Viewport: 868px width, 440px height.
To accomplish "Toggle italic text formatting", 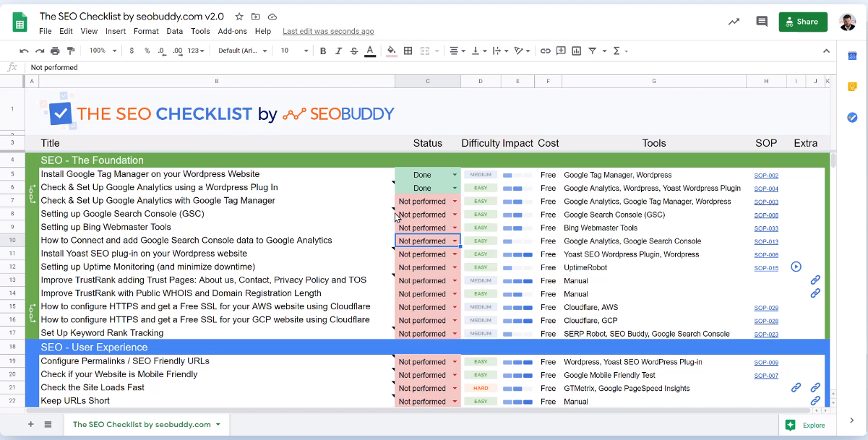I will coord(338,51).
